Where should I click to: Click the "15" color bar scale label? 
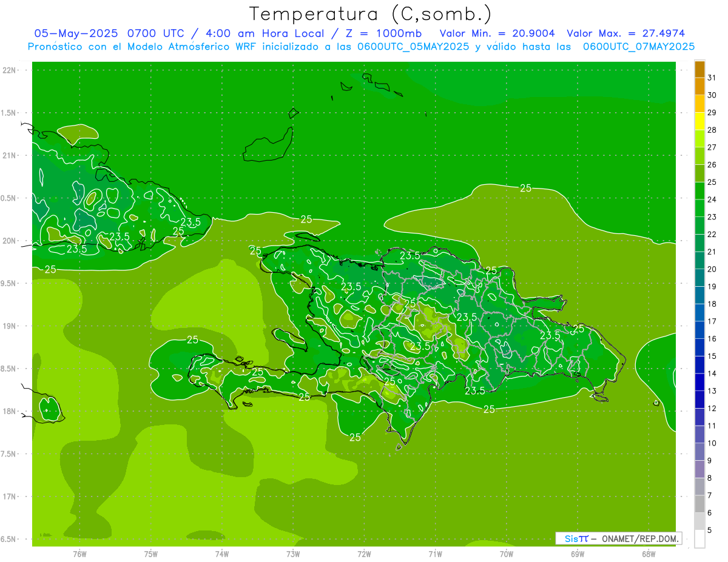[712, 356]
